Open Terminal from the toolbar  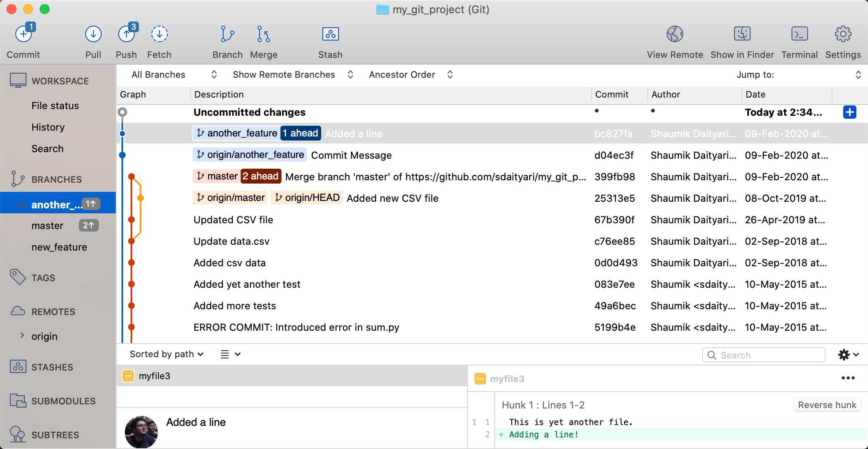799,34
